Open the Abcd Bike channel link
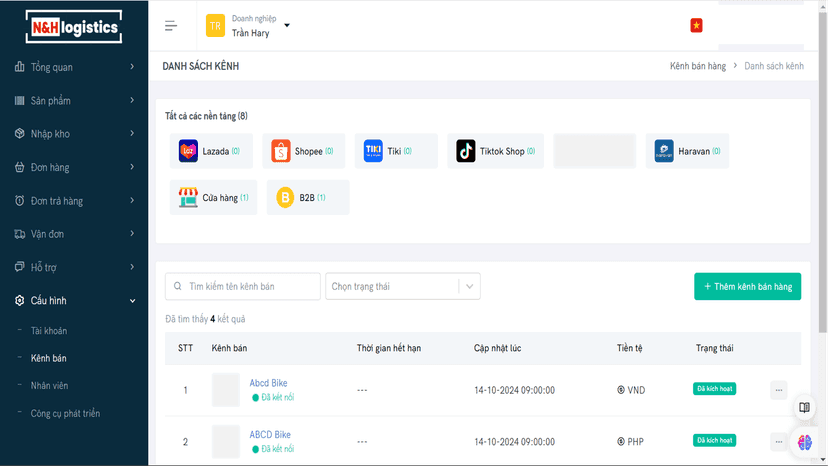The height and width of the screenshot is (466, 828). coord(268,383)
